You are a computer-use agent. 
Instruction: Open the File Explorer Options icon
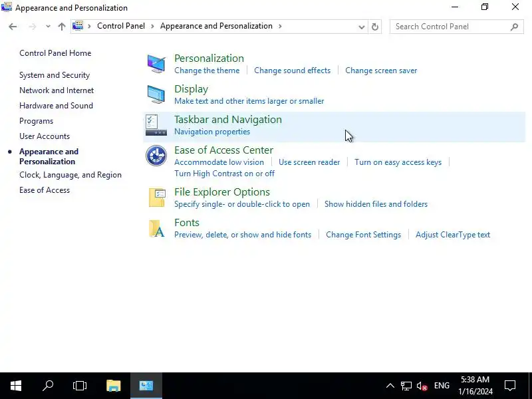click(x=157, y=198)
